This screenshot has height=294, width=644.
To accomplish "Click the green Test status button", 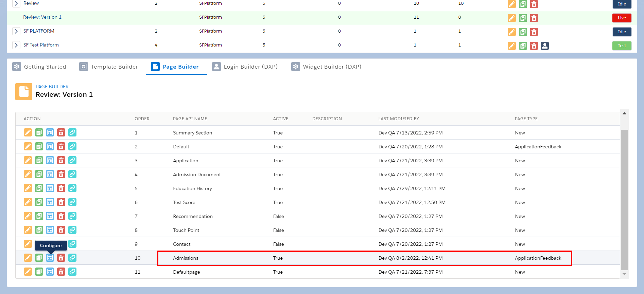I will (622, 46).
